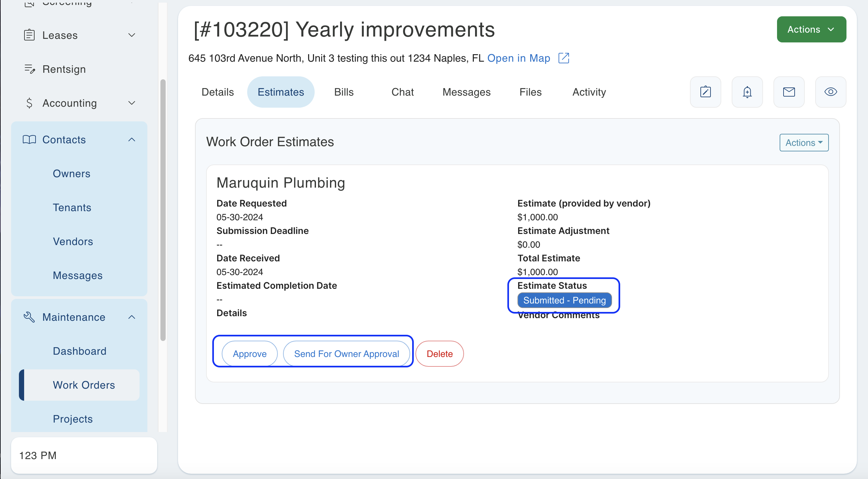
Task: Open the green Actions dropdown
Action: [811, 29]
